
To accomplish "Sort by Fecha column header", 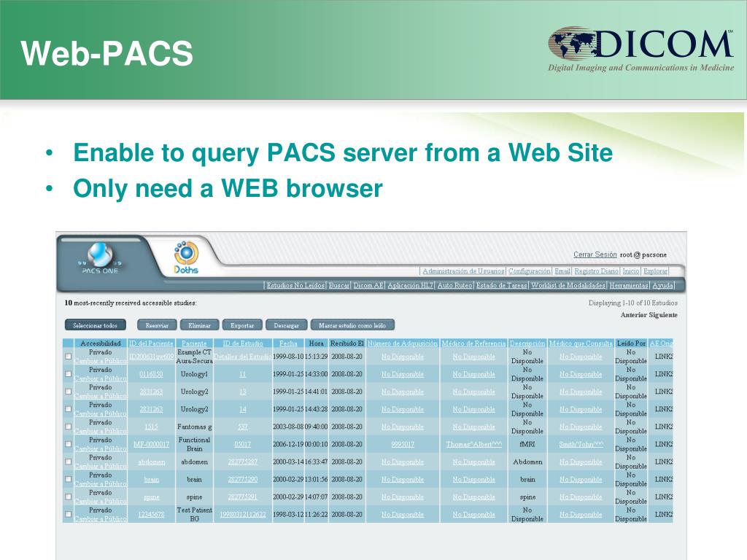I will click(287, 343).
